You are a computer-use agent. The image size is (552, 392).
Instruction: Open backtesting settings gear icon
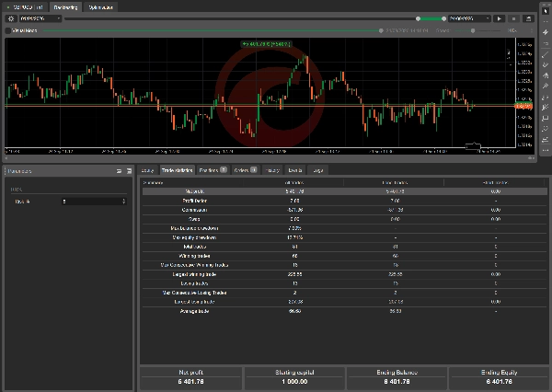(x=11, y=18)
